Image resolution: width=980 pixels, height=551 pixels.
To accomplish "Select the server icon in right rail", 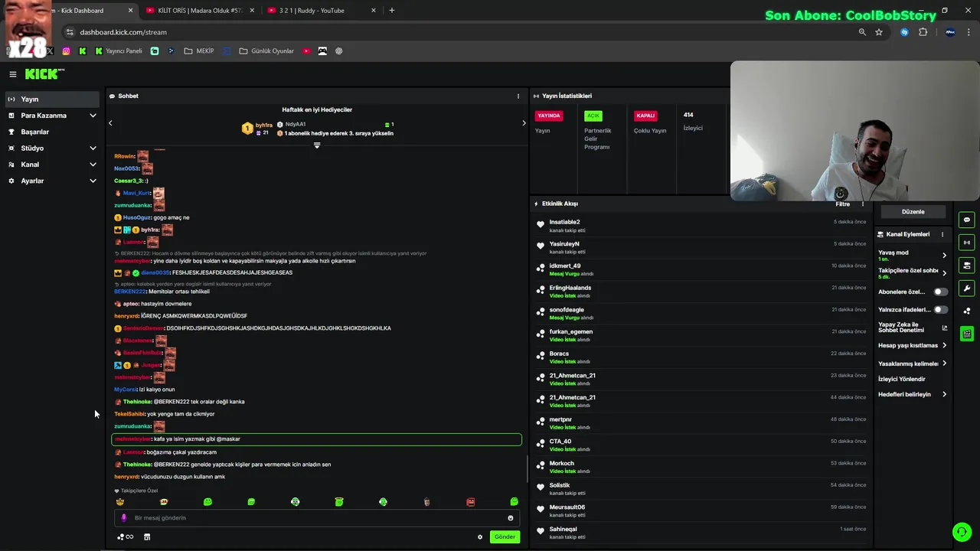I will click(967, 266).
